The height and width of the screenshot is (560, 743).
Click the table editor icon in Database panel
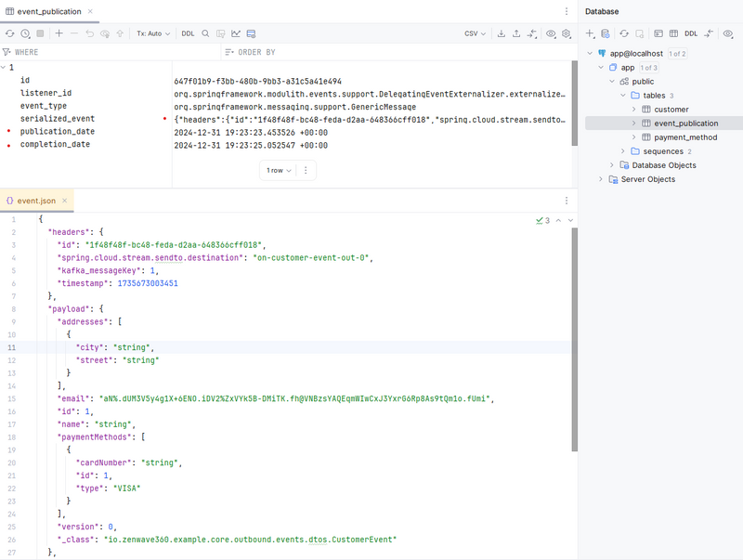[673, 33]
